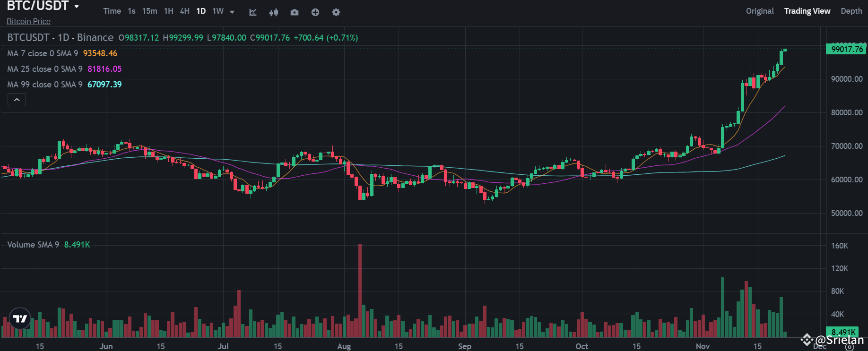Click the 80000.00 price axis label

point(847,112)
